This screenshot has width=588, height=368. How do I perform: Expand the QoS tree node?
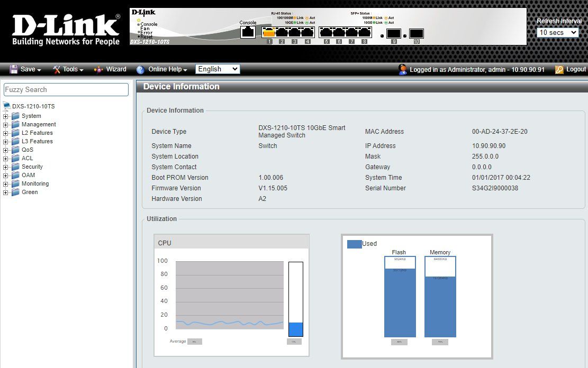tap(5, 150)
